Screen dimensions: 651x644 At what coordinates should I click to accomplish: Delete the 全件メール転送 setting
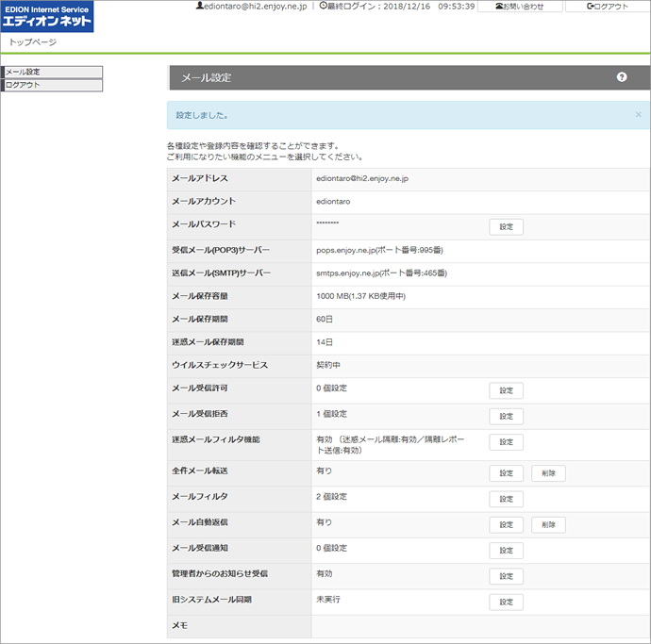click(x=548, y=473)
